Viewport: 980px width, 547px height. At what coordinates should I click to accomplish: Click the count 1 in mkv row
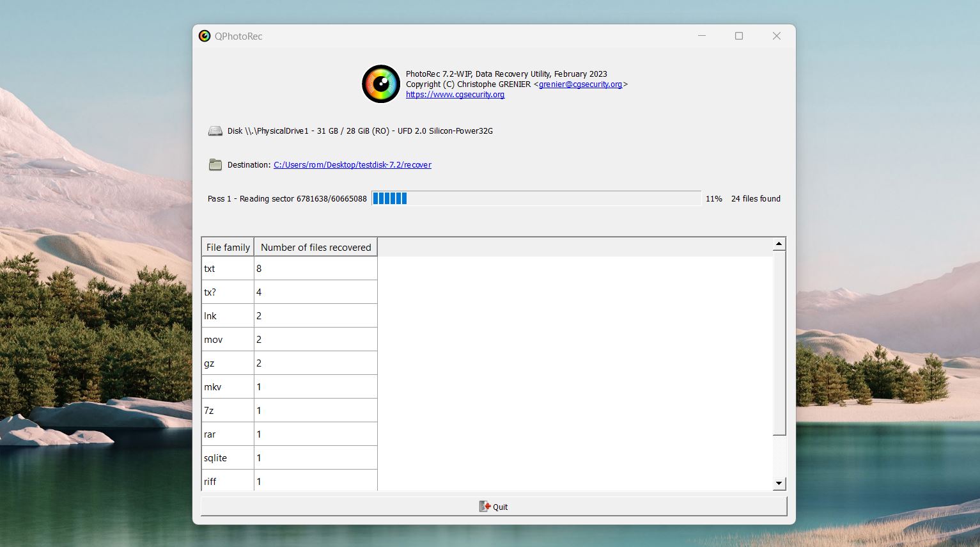316,387
